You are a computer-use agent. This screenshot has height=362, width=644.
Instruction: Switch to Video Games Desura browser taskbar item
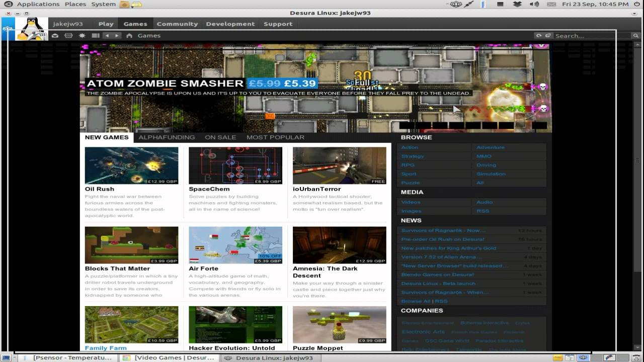(170, 358)
